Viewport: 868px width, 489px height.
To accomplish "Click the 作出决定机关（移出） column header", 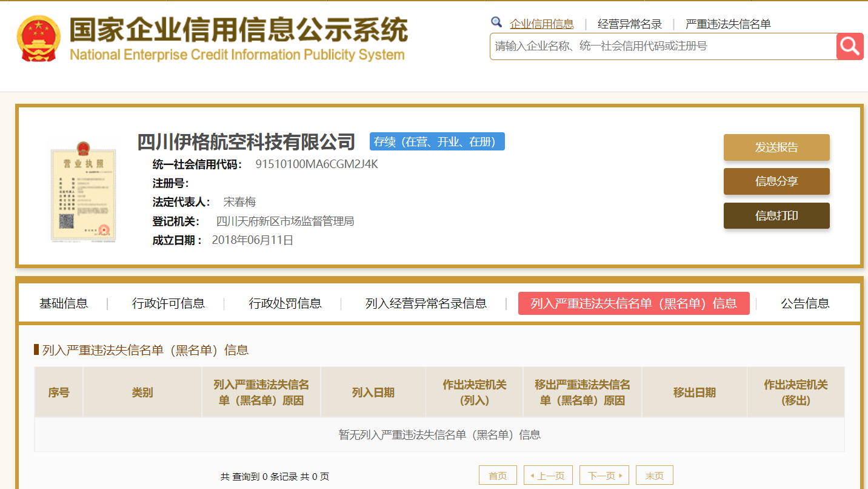I will pyautogui.click(x=796, y=393).
